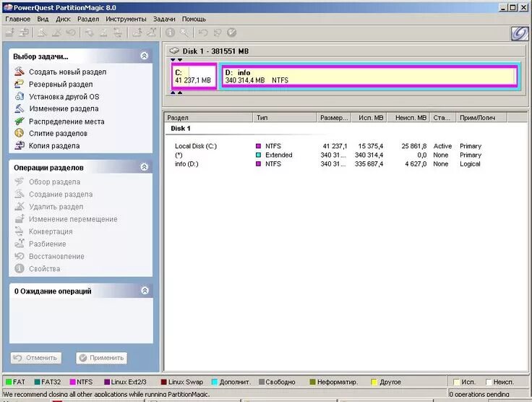
Task: Click the Исп. legend box
Action: (456, 382)
